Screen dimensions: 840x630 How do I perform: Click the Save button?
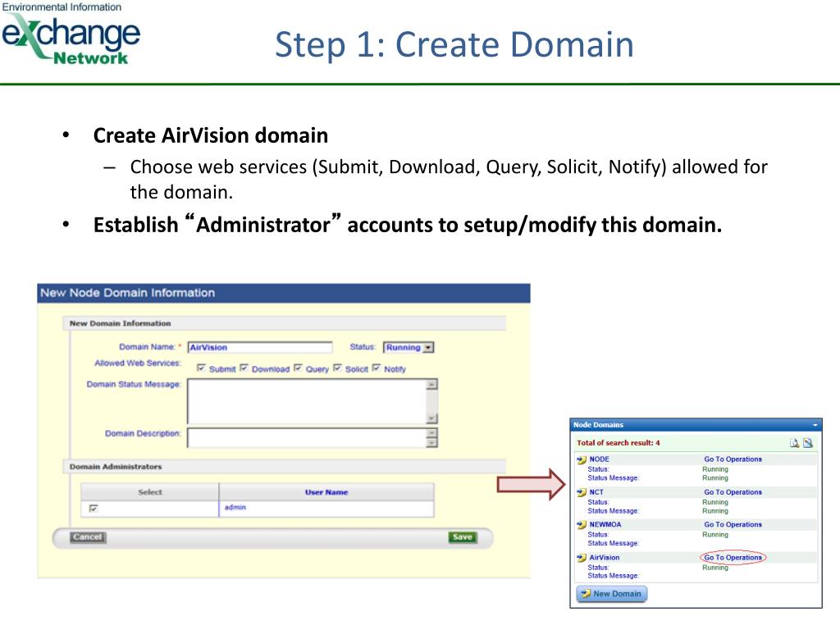point(463,537)
